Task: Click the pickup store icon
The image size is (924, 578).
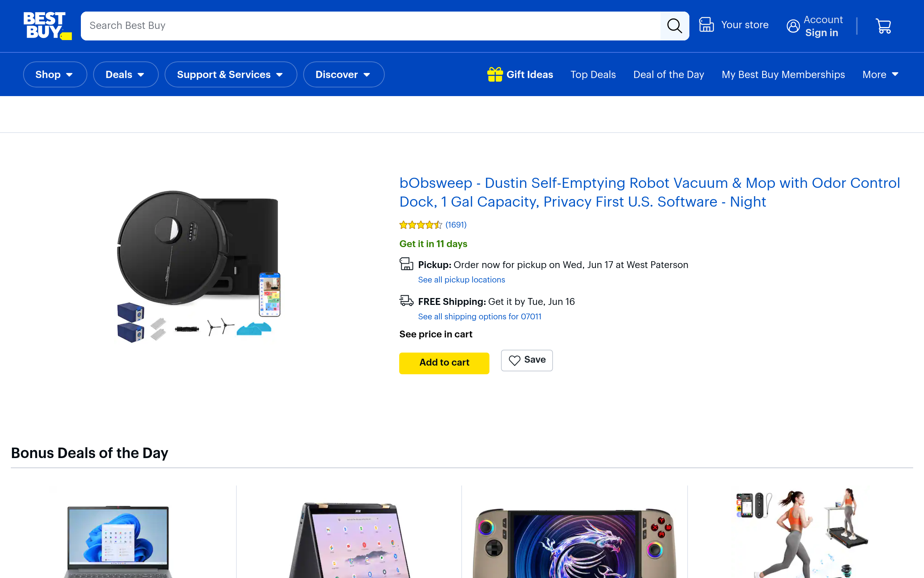Action: point(406,264)
